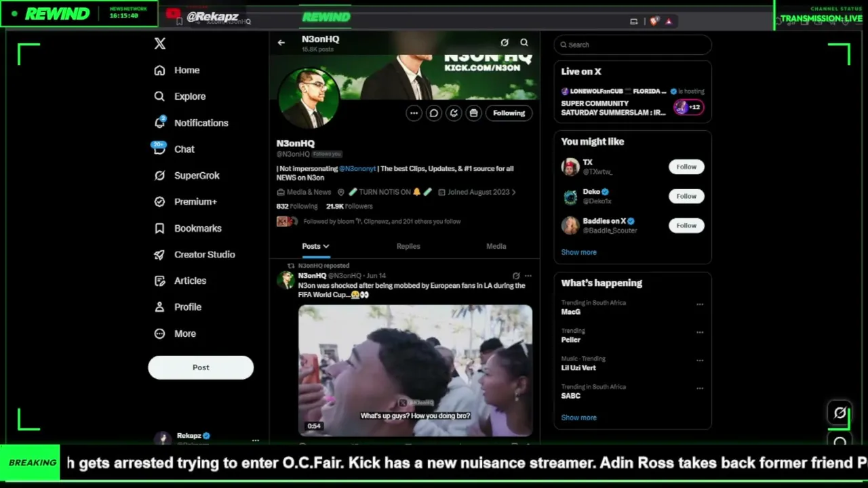Click the Articles page icon
868x488 pixels.
(x=159, y=281)
